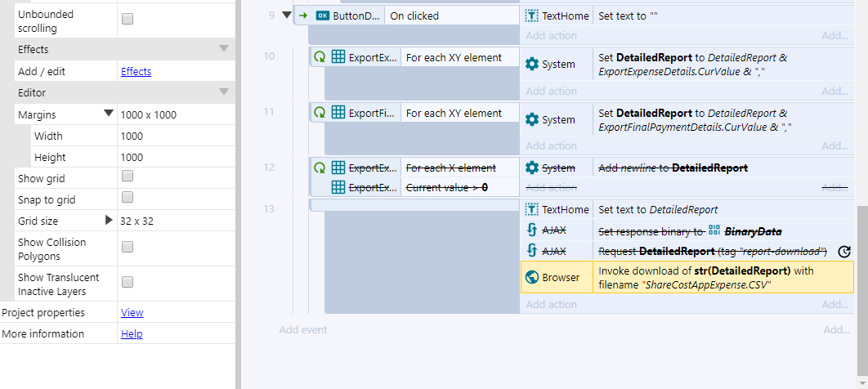Click Add event at the bottom
868x389 pixels.
pyautogui.click(x=302, y=330)
